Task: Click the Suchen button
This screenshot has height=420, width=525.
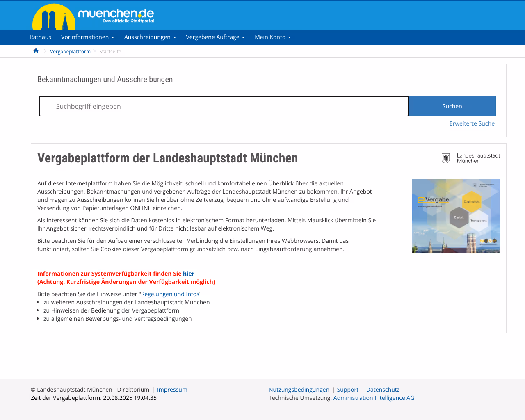Action: coord(452,106)
